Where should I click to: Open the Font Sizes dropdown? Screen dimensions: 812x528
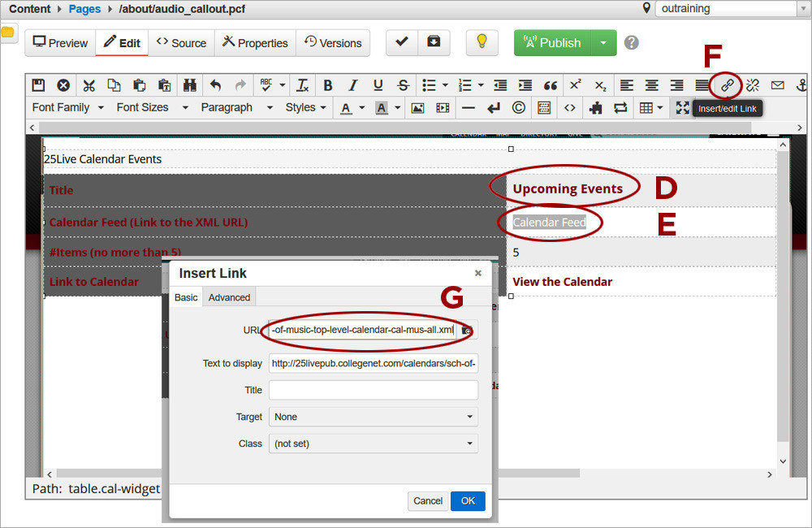click(x=153, y=108)
